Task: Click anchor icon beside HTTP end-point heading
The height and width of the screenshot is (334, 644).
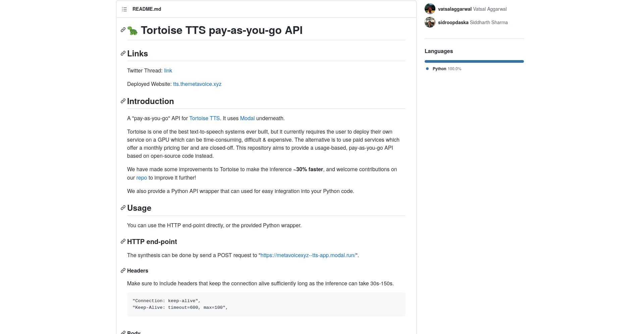Action: pyautogui.click(x=123, y=241)
